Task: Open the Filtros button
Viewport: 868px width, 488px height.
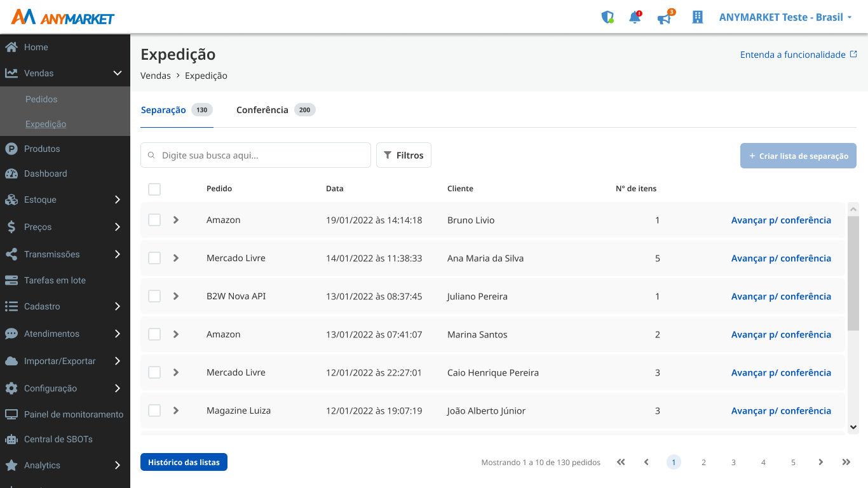Action: click(x=403, y=155)
